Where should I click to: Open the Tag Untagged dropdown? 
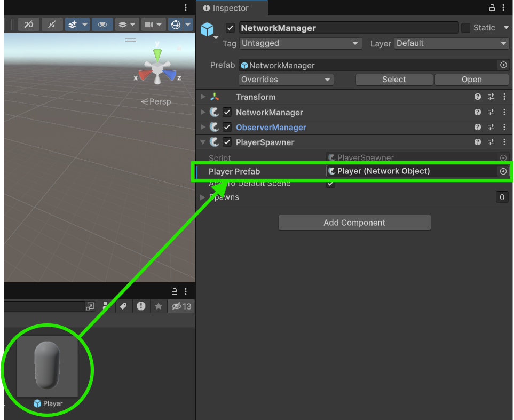pyautogui.click(x=301, y=43)
